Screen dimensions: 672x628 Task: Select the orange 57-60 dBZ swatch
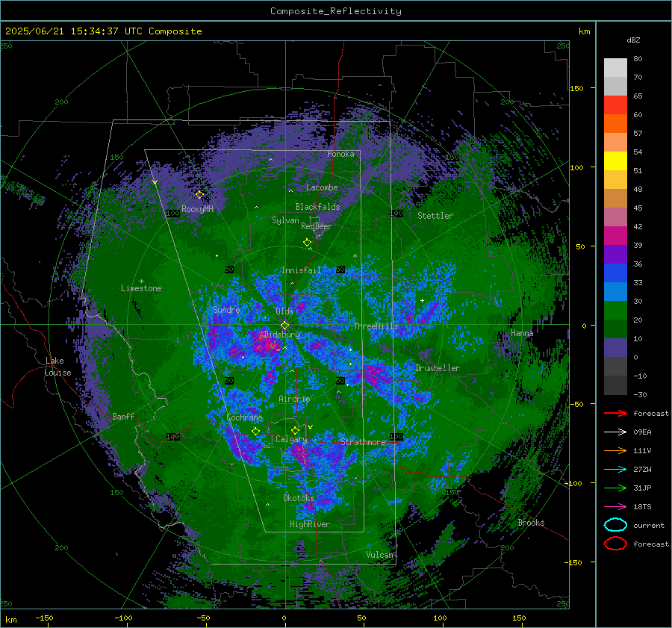point(615,124)
